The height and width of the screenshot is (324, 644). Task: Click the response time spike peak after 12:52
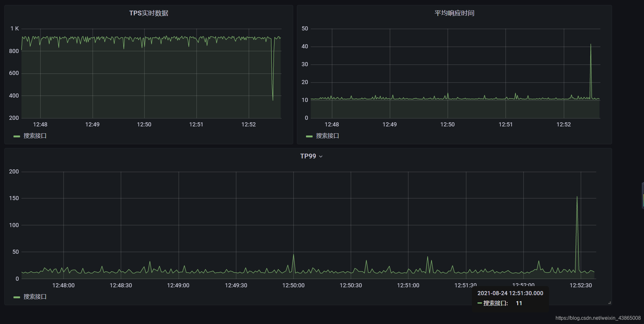(591, 44)
